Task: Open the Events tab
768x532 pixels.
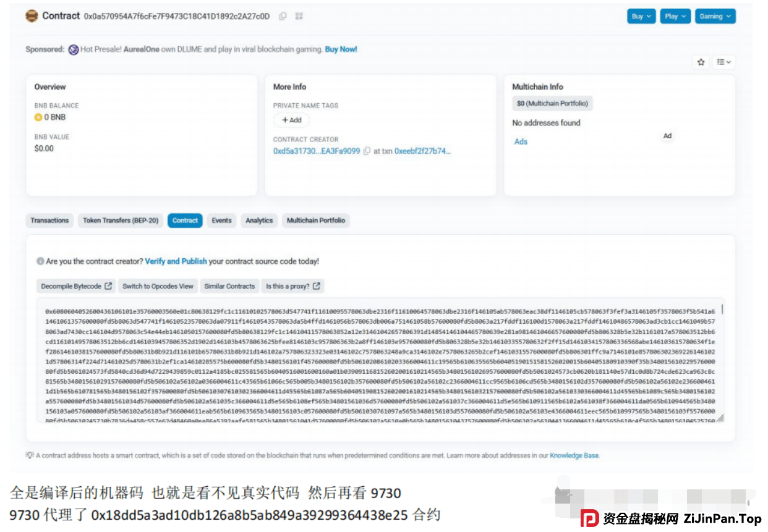Action: tap(221, 221)
